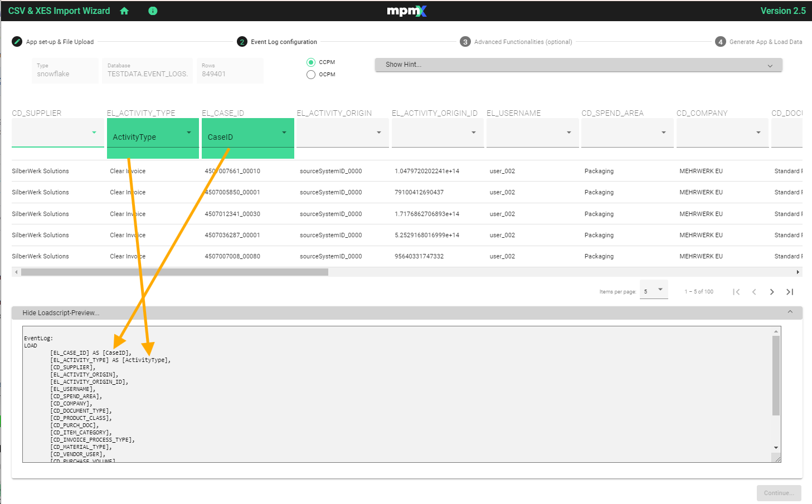
Task: Select the OCPM radio option
Action: tap(311, 75)
